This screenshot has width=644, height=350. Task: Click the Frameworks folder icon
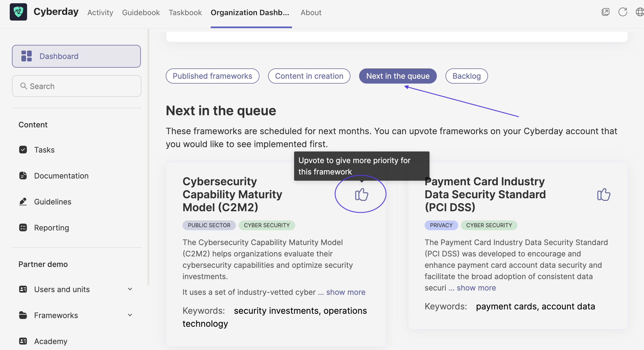coord(23,315)
